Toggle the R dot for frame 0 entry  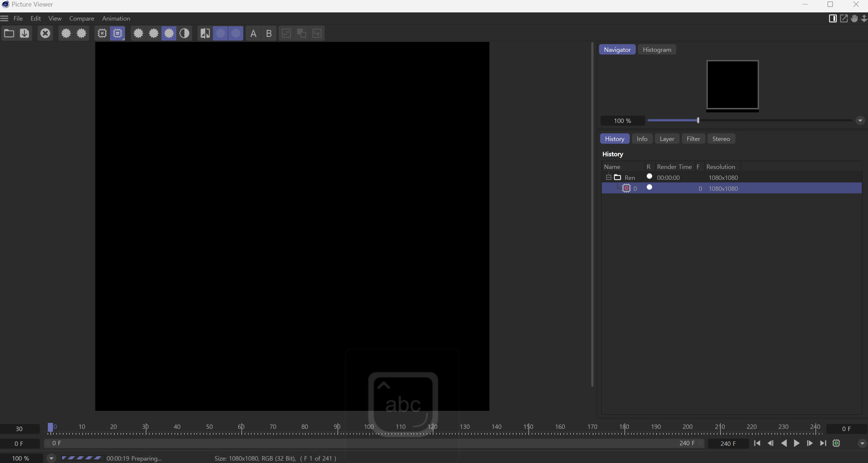click(x=649, y=188)
